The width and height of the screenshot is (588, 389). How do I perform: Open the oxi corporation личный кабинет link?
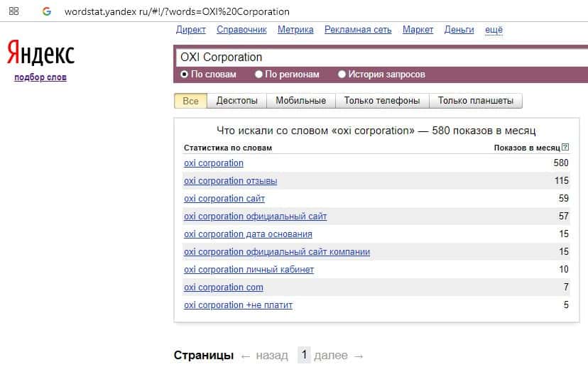click(249, 270)
